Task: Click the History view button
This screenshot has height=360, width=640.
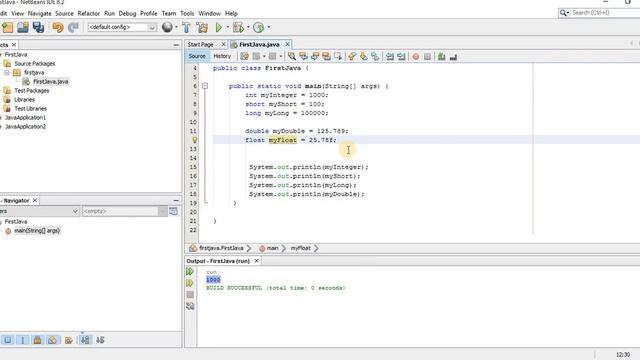Action: [222, 56]
